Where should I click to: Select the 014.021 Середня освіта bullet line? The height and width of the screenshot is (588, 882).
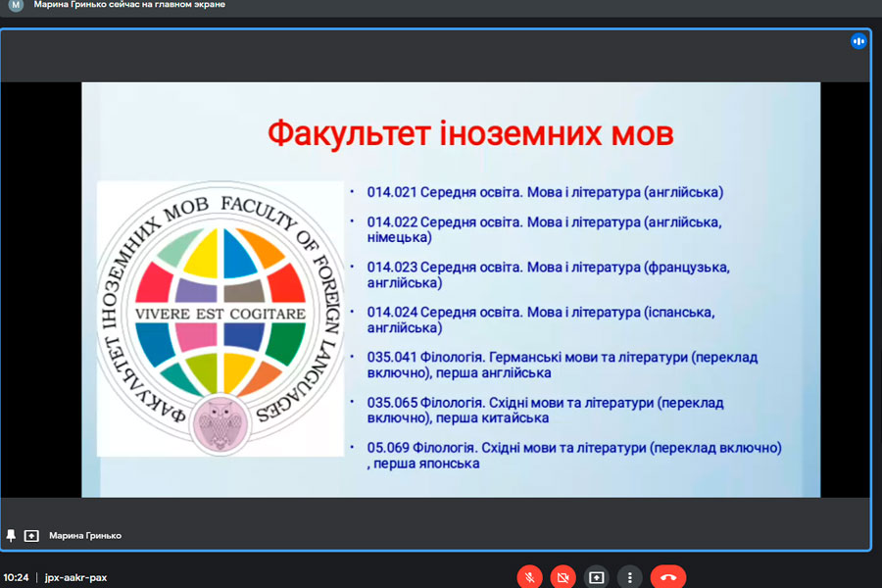(x=545, y=192)
